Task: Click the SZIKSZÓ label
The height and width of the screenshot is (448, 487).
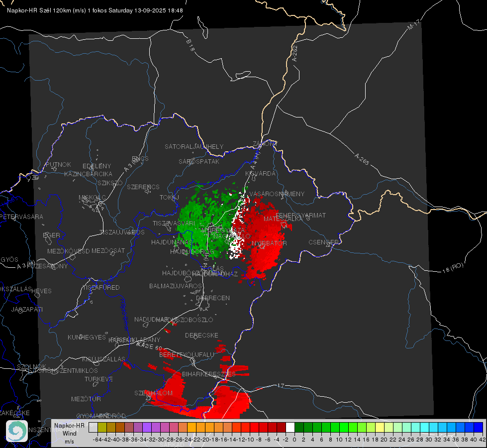Action: click(110, 183)
